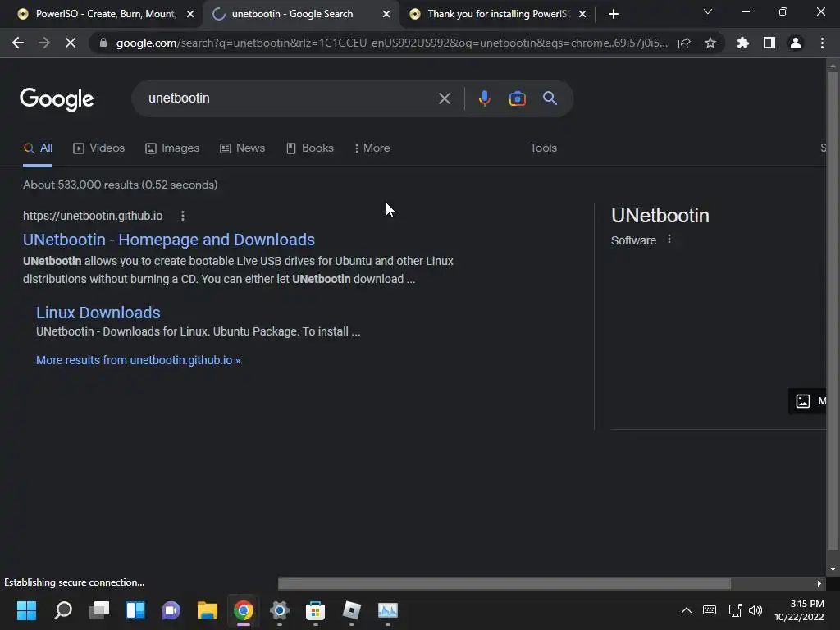Open More results from unetbootin.github.io
The image size is (840, 630).
point(138,360)
